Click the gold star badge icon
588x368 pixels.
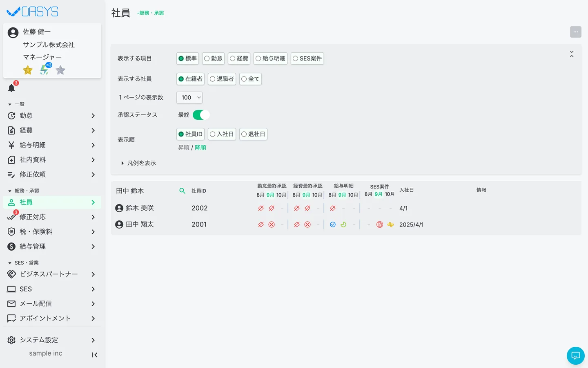(28, 70)
